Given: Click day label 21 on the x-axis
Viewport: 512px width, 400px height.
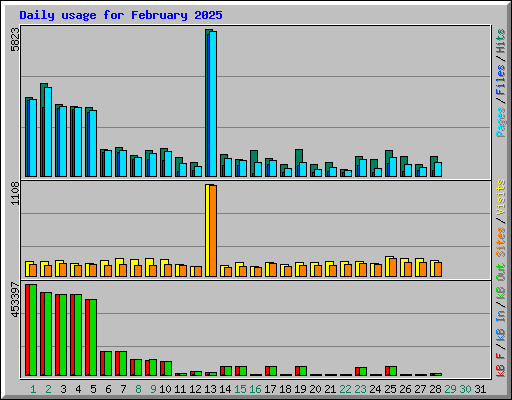Looking at the screenshot, I should point(330,389).
